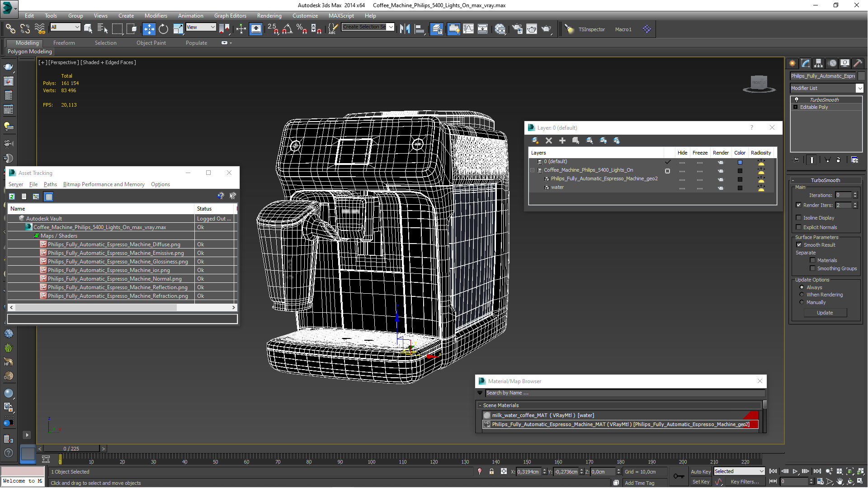Click the Set Key button
868x488 pixels.
pos(700,482)
